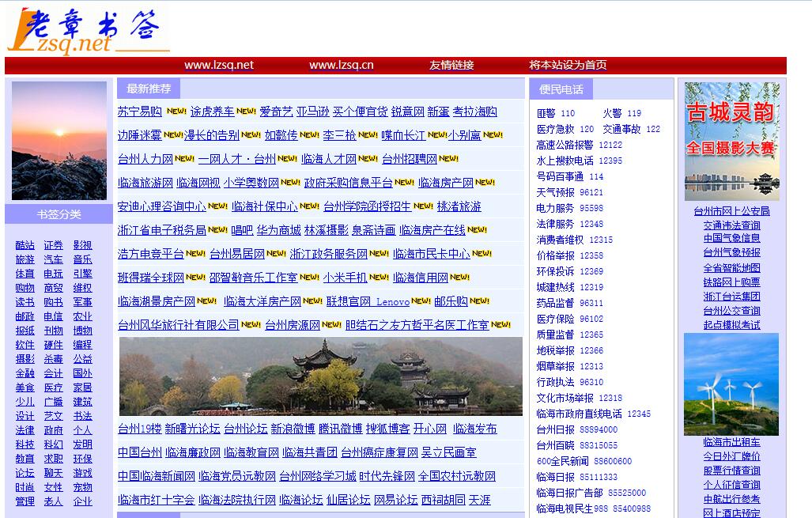
Task: Open the 途虎养车 link
Action: click(213, 112)
